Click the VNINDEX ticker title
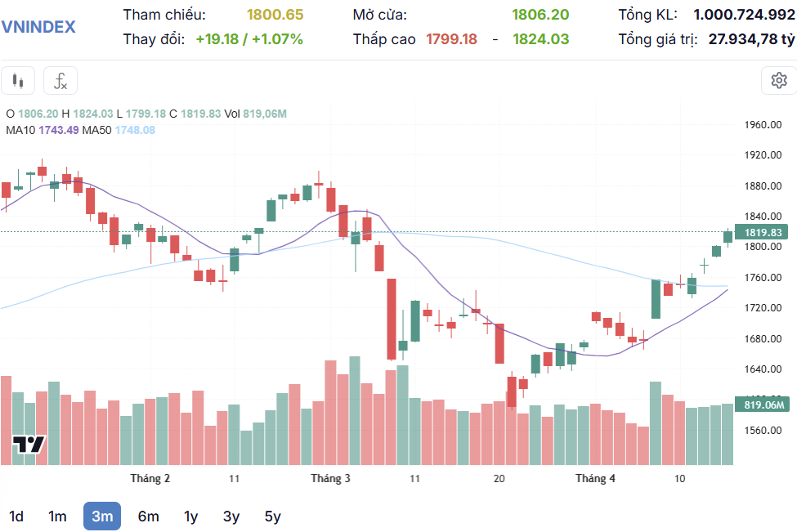797x532 pixels. tap(38, 26)
